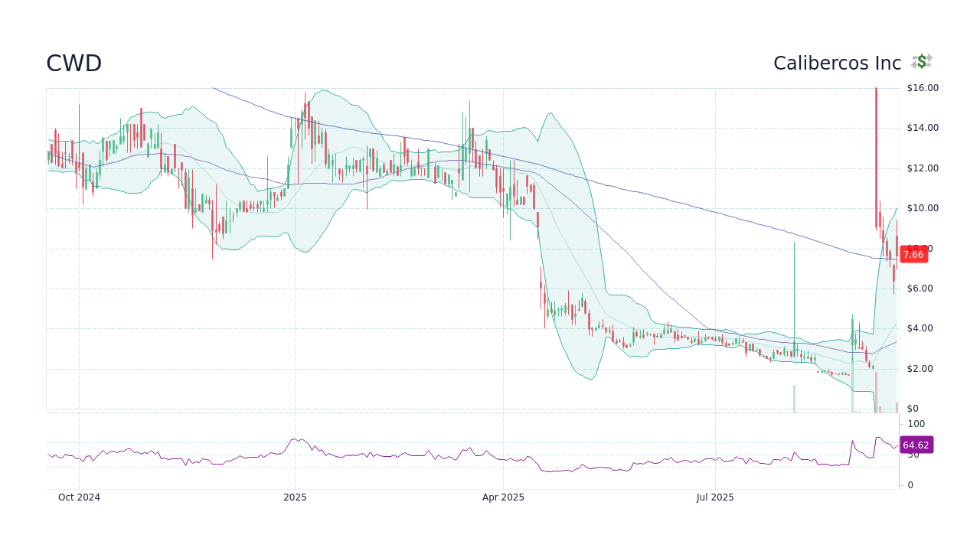Click the $16.00 price axis label
This screenshot has height=551, width=980.
pyautogui.click(x=921, y=87)
